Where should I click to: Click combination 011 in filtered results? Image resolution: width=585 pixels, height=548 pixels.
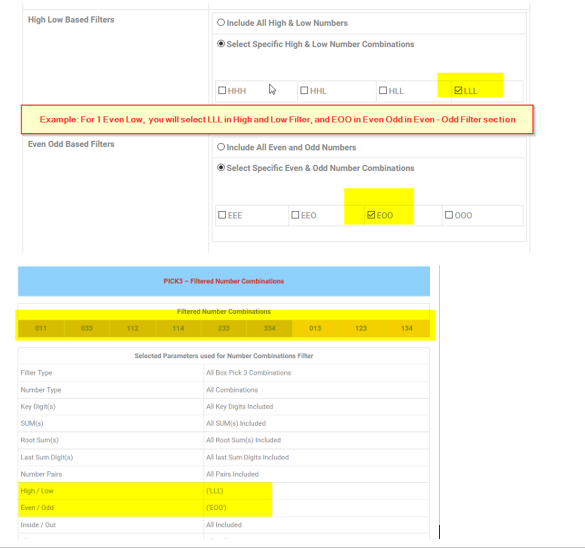click(41, 328)
